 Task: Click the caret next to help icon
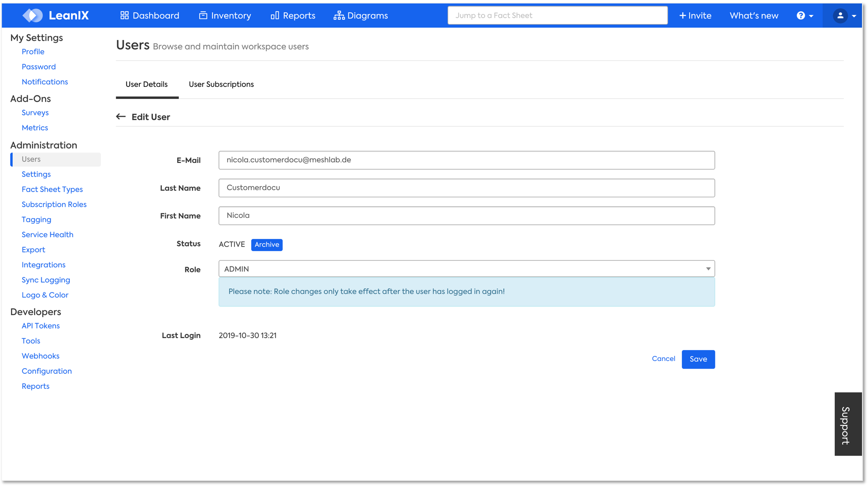(811, 16)
